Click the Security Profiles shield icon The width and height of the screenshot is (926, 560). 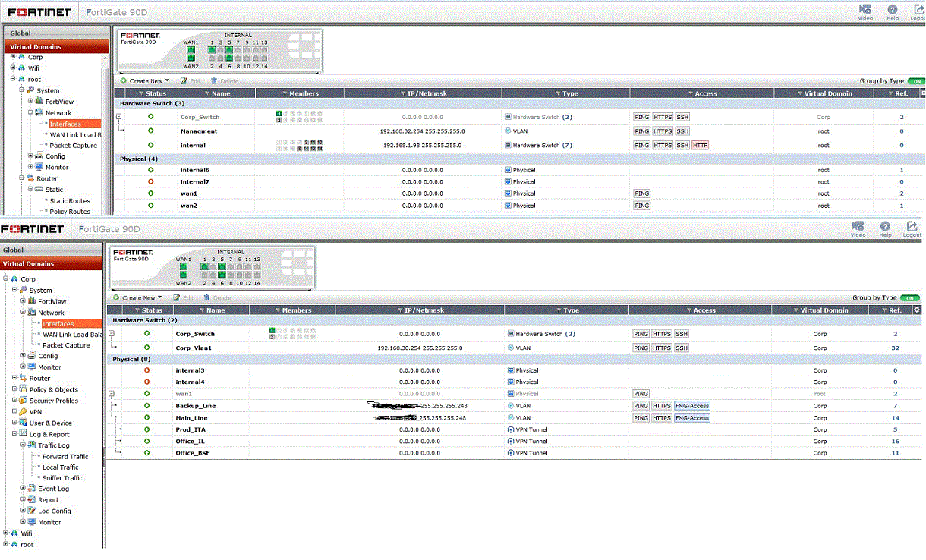pos(24,401)
